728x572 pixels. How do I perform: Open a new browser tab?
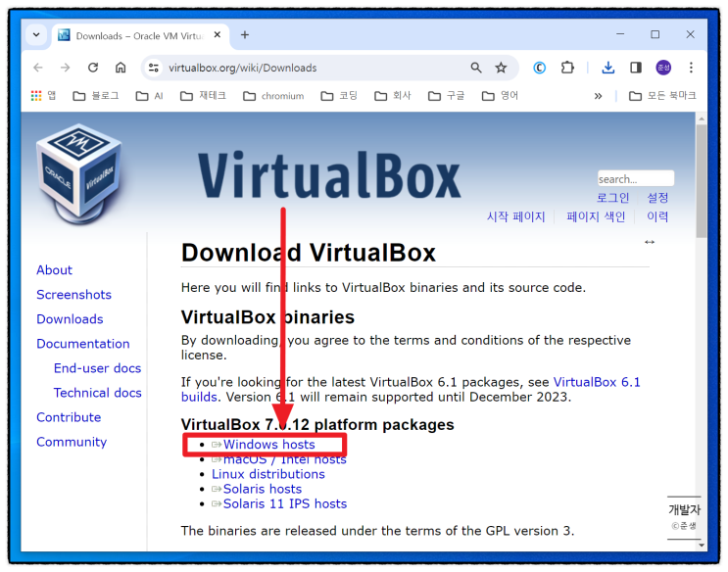pyautogui.click(x=245, y=35)
